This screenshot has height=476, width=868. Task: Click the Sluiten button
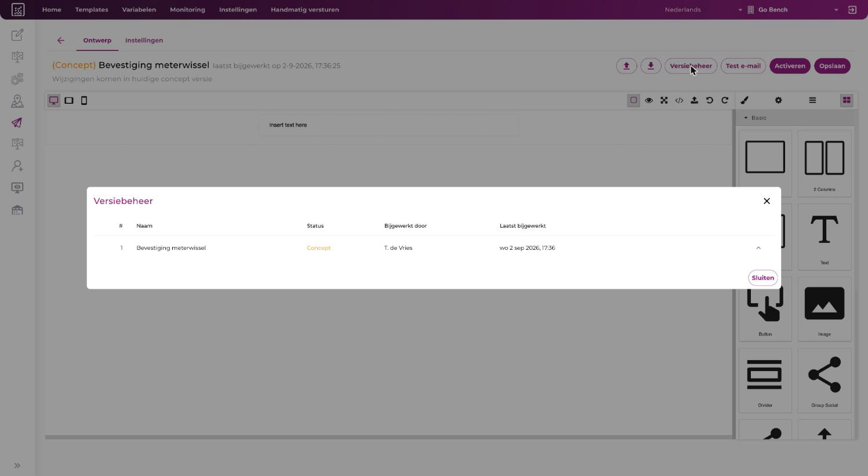762,278
